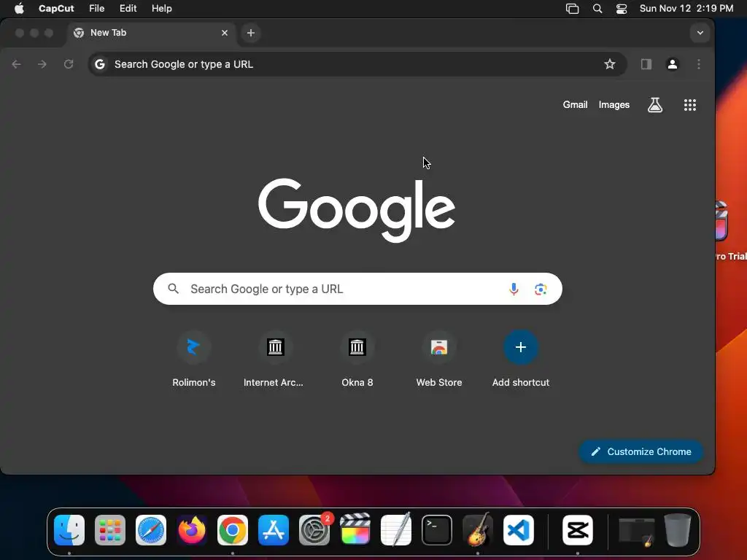Open Google Chrome from the Dock

(x=233, y=530)
